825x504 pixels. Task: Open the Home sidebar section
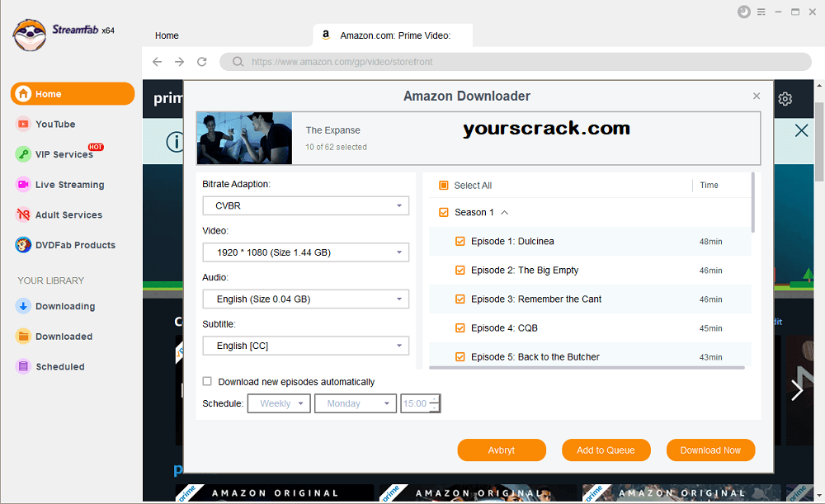pyautogui.click(x=73, y=94)
